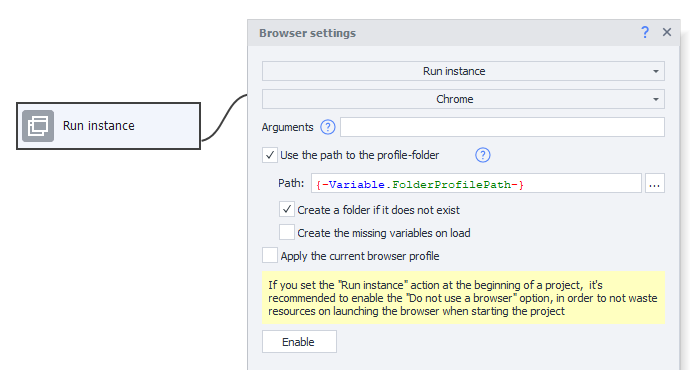
Task: Open the Chrome browser type dropdown
Action: click(x=463, y=99)
